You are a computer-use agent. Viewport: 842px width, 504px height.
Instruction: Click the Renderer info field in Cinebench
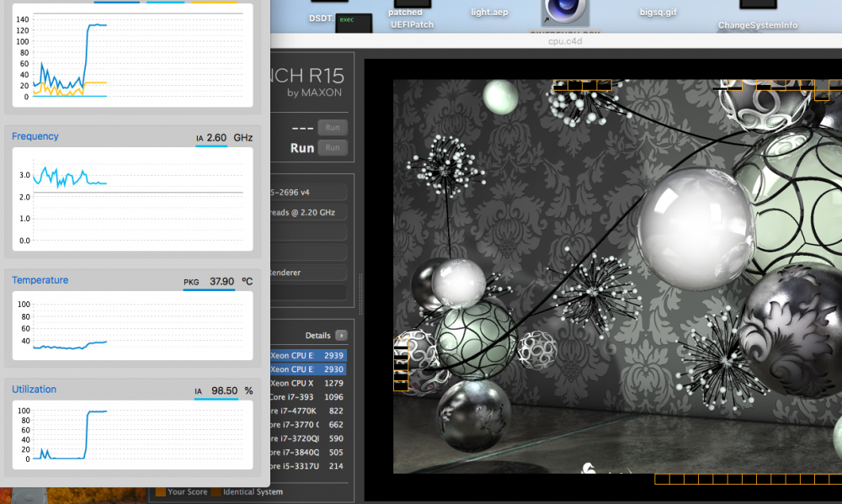pyautogui.click(x=308, y=273)
